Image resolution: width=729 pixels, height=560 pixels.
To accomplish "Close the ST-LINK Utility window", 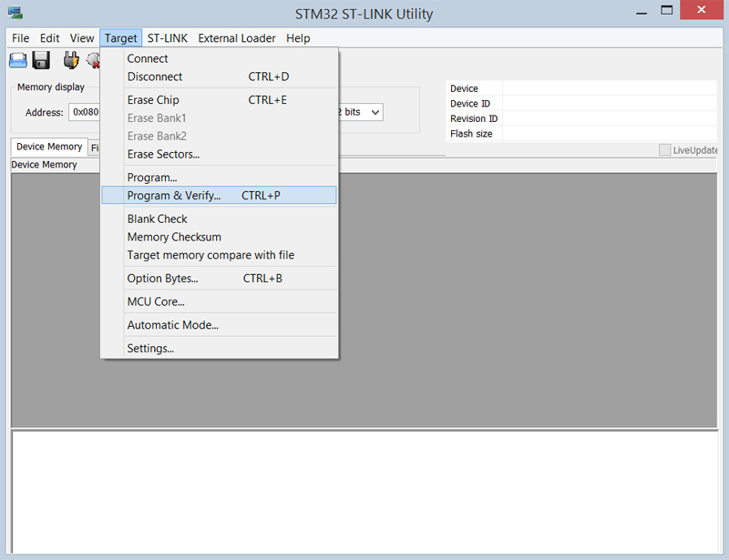I will pyautogui.click(x=702, y=10).
